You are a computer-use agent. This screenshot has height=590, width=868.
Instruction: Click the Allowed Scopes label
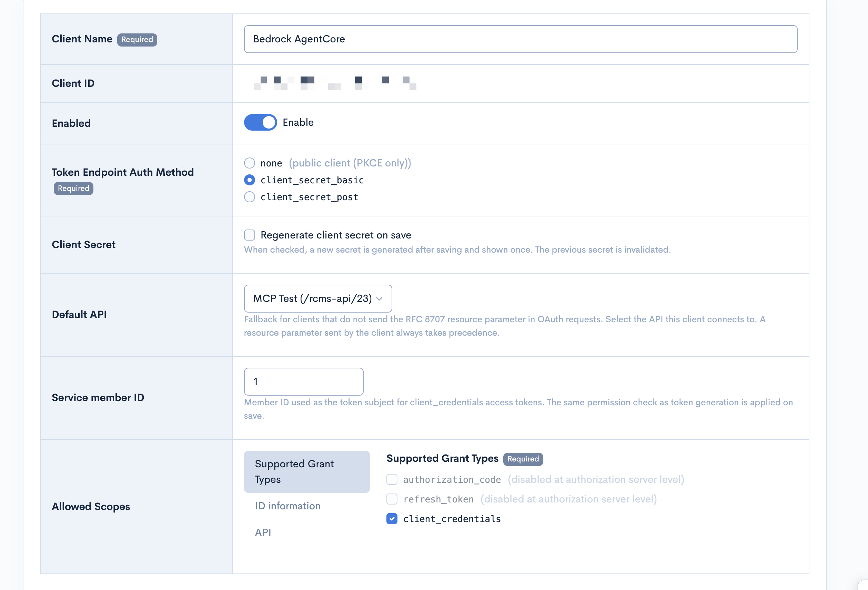91,507
